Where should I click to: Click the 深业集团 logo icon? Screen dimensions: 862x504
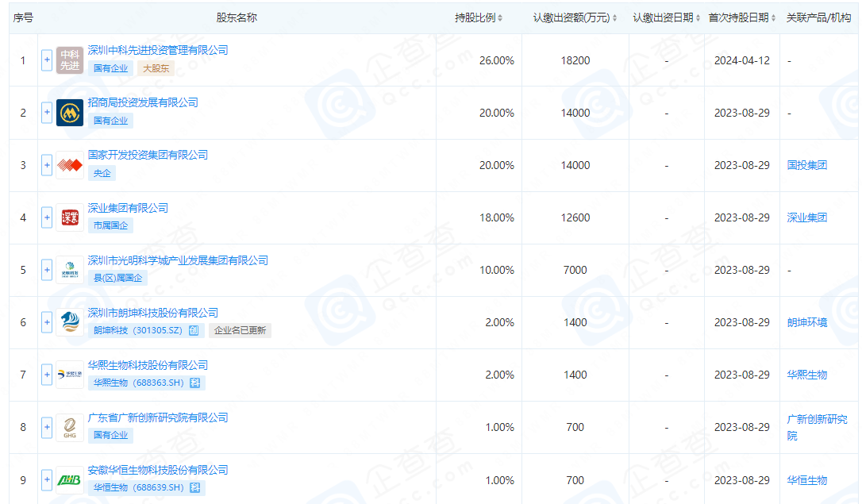tap(70, 217)
